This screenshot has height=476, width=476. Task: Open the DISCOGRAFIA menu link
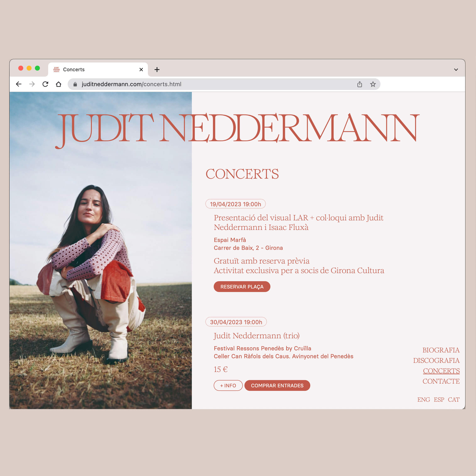tap(436, 361)
